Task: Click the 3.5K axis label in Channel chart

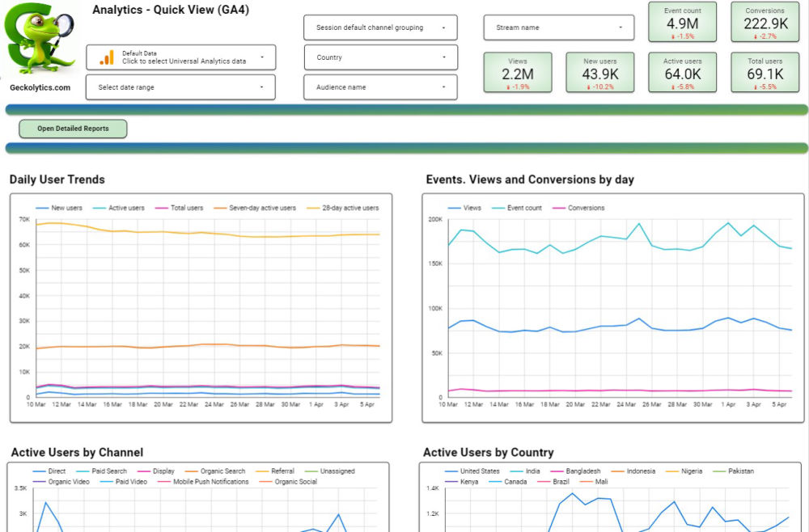Action: [21, 488]
